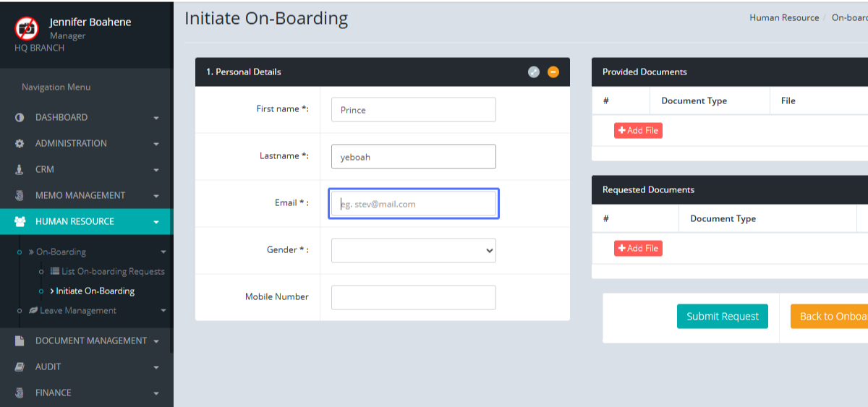
Task: Click the Document Management file icon
Action: pos(20,341)
